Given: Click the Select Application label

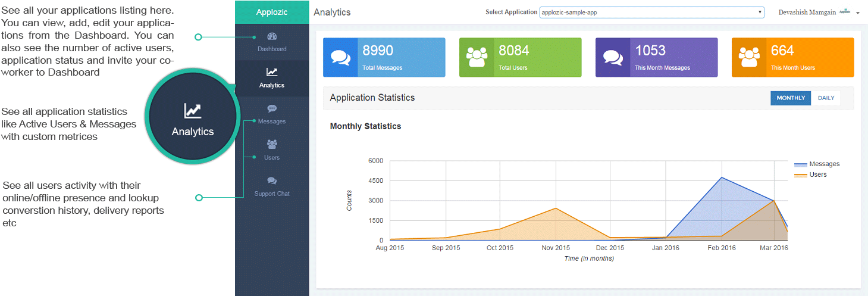Looking at the screenshot, I should (512, 12).
